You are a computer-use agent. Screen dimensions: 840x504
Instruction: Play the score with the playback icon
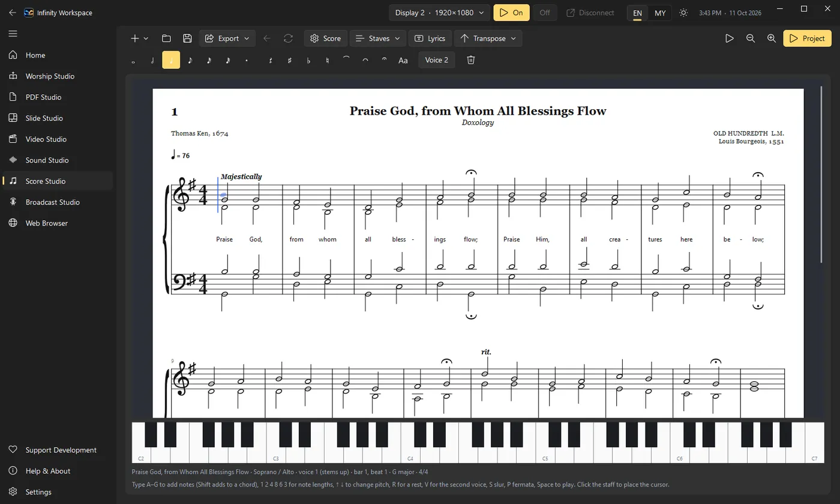click(730, 38)
